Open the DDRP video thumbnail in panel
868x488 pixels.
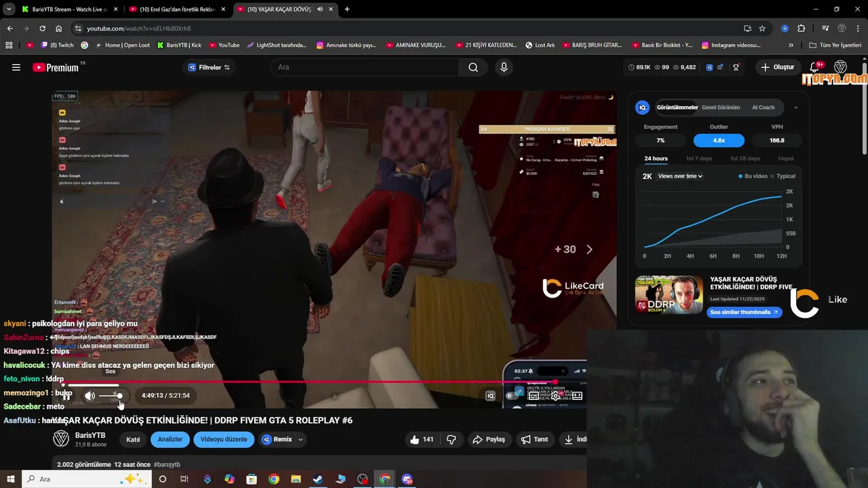(x=669, y=294)
